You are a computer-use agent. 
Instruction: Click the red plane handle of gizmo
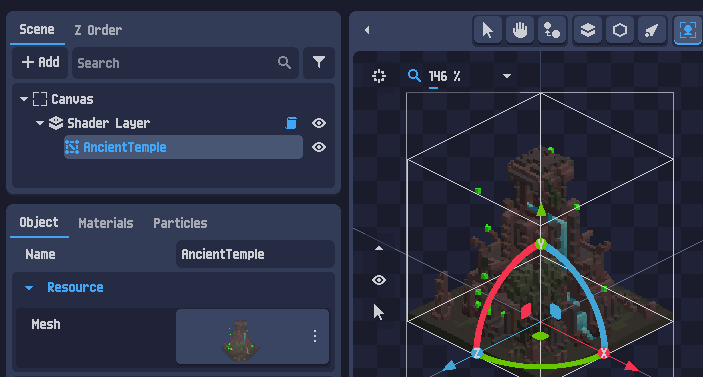click(526, 311)
